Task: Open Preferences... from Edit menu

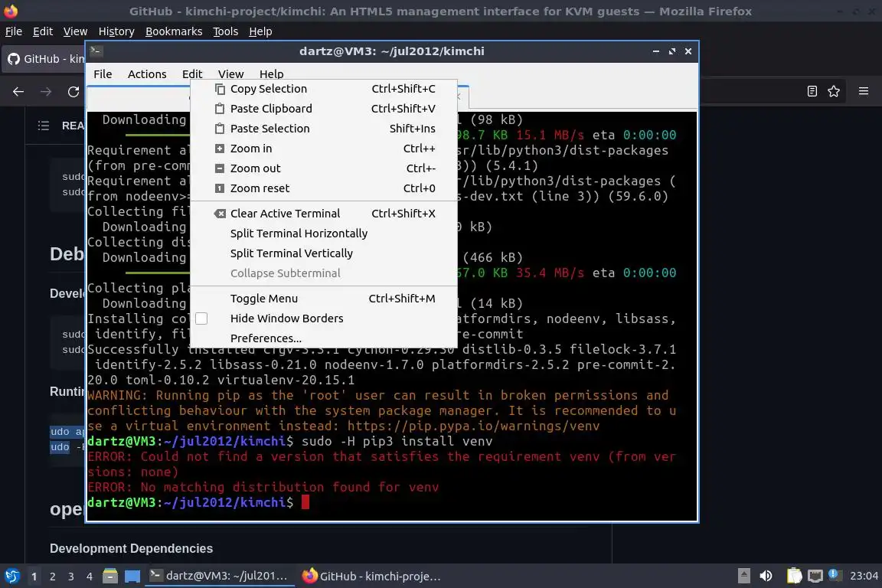Action: click(325, 338)
